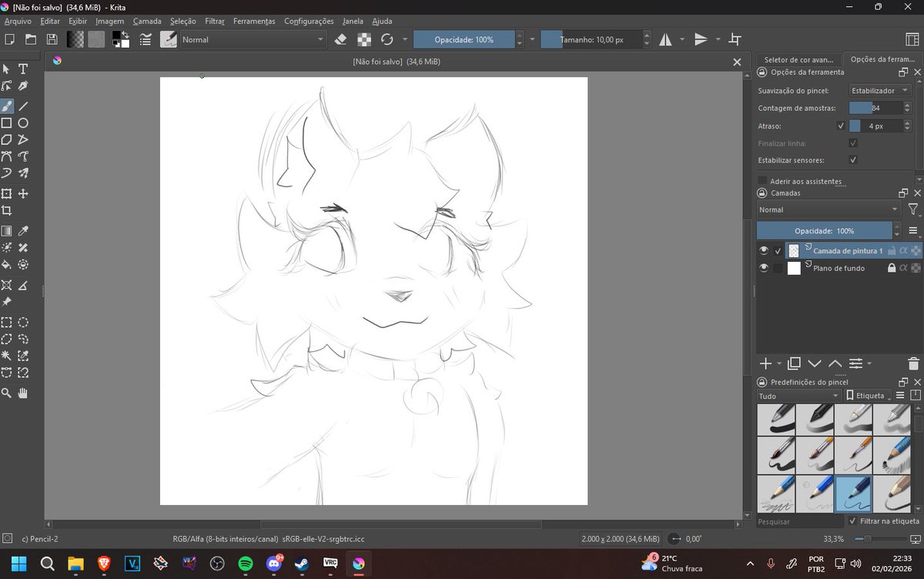Open a file with folder icon
924x579 pixels.
[31, 39]
